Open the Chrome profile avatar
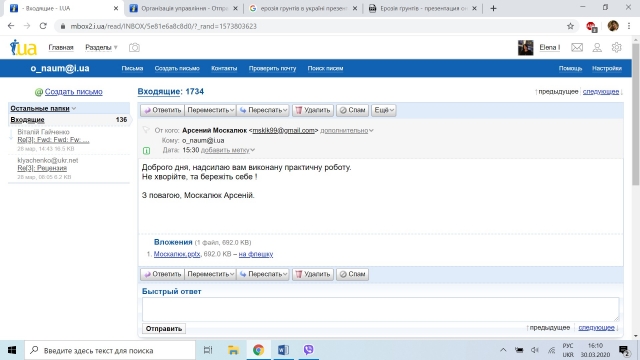 (613, 26)
